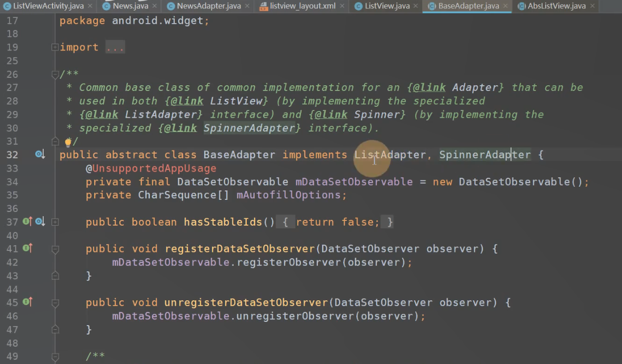Switch to the ListView.java tab

pyautogui.click(x=387, y=6)
